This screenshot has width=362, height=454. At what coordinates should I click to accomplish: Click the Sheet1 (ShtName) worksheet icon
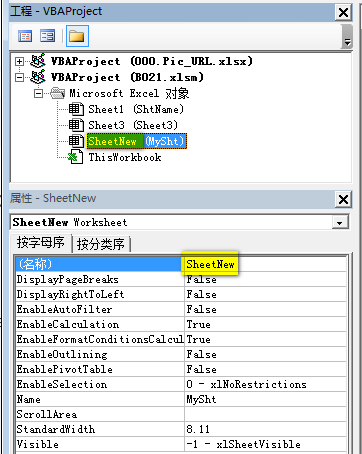[x=76, y=109]
